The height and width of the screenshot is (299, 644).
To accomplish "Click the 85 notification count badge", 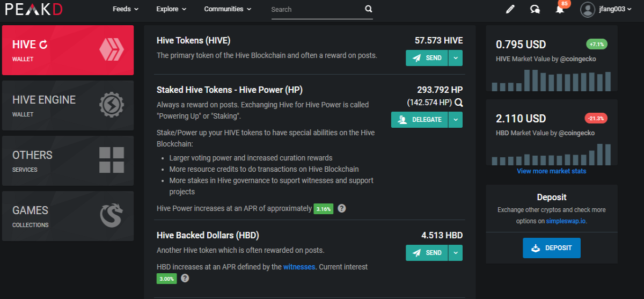I will point(563,4).
